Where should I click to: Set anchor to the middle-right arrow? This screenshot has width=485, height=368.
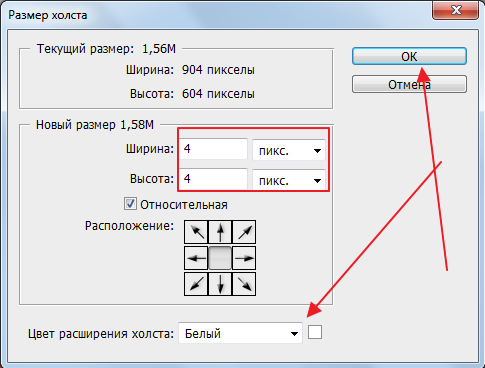pos(244,258)
